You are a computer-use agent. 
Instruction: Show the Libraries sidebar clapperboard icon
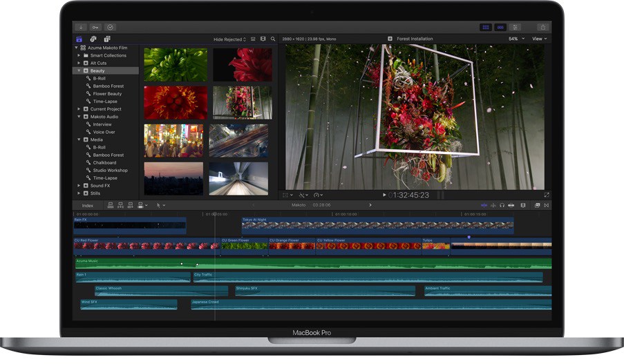(79, 39)
